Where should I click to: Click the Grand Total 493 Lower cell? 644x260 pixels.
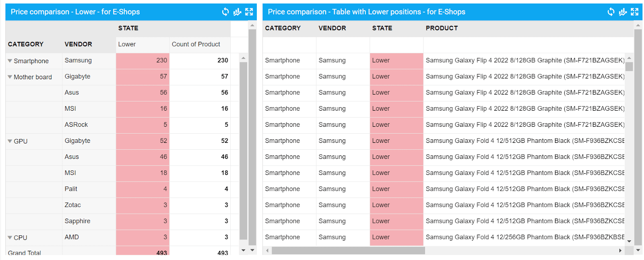(x=142, y=252)
